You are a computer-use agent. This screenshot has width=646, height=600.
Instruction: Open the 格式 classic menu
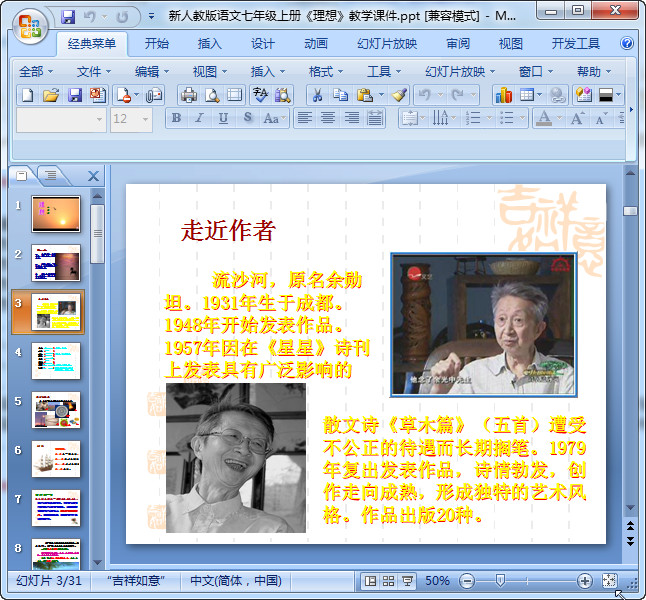[326, 72]
